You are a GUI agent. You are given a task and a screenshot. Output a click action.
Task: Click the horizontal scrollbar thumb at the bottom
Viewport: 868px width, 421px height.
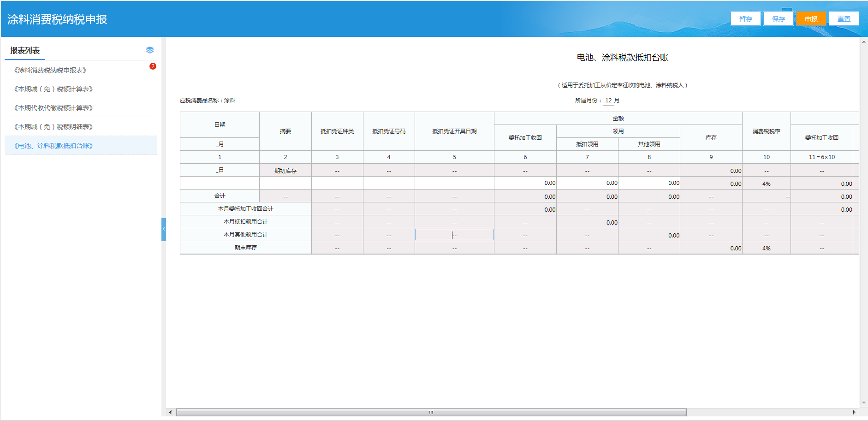click(431, 412)
